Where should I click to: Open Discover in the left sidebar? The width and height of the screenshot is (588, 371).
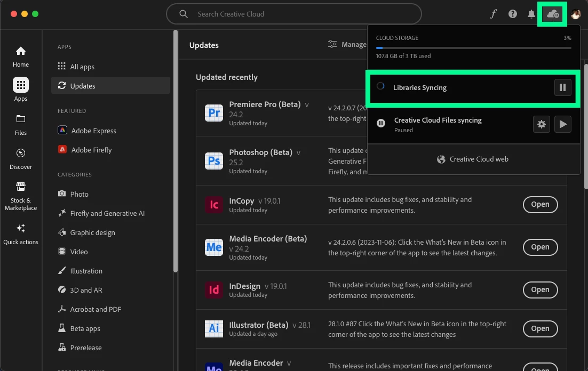coord(21,159)
